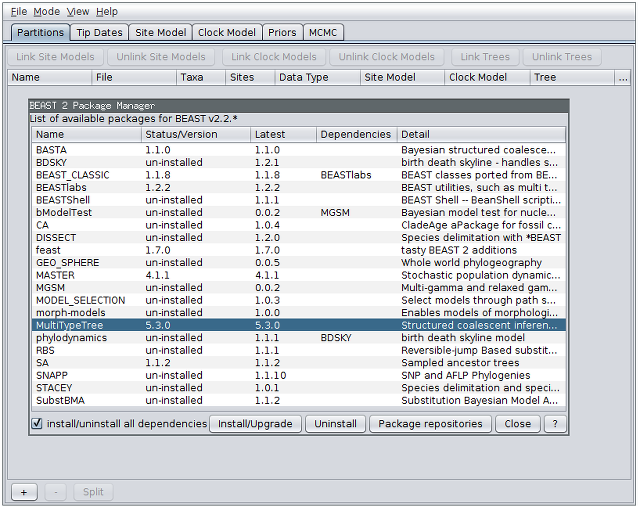Click the Split button

click(x=93, y=492)
